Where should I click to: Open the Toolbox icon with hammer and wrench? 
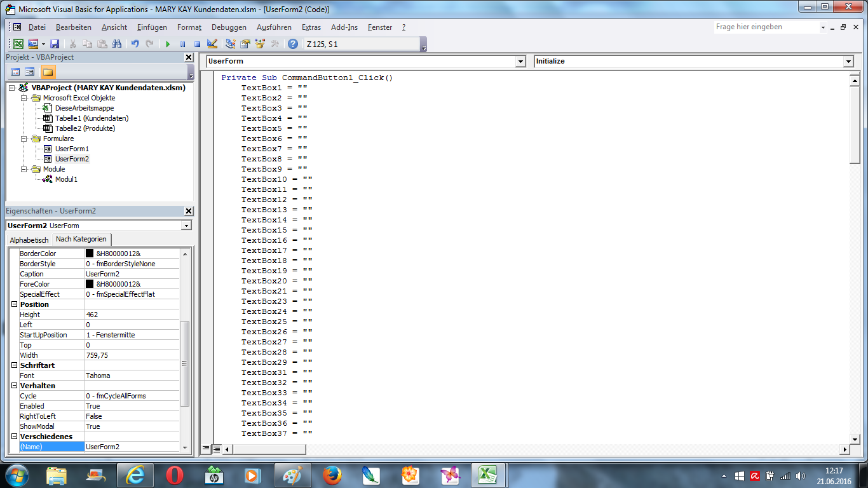(275, 44)
